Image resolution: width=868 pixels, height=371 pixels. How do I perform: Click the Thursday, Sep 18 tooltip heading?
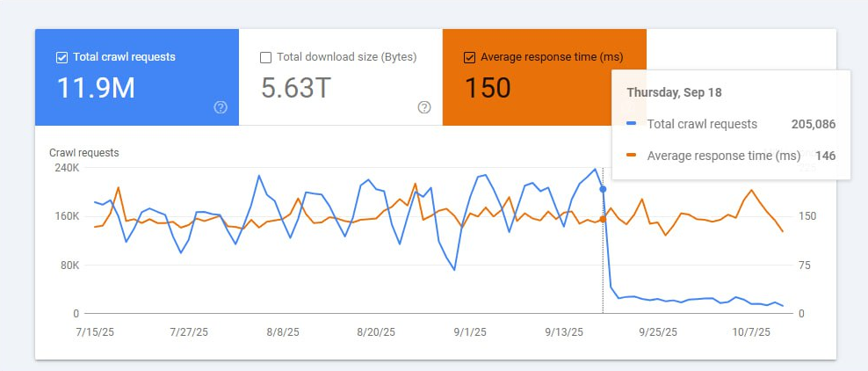pyautogui.click(x=674, y=91)
